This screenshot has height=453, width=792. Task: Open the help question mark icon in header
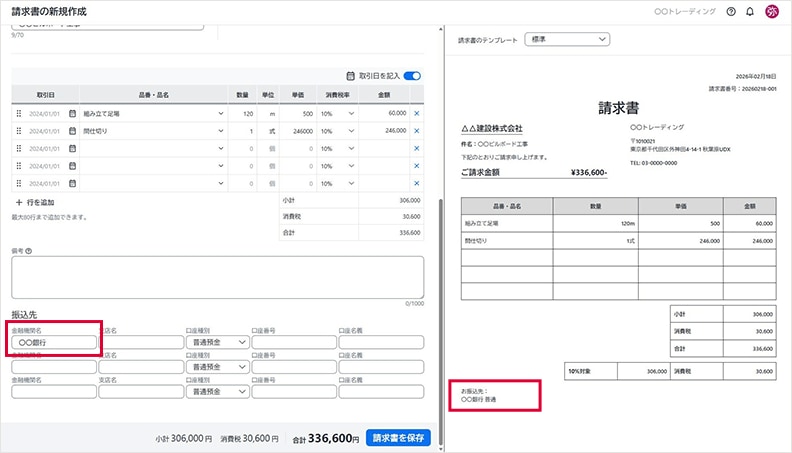point(731,11)
